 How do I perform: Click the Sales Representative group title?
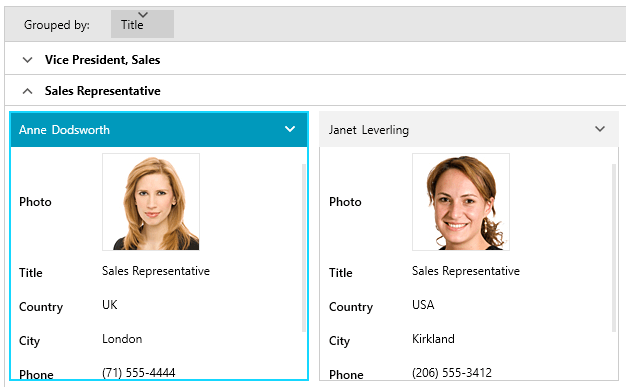103,91
